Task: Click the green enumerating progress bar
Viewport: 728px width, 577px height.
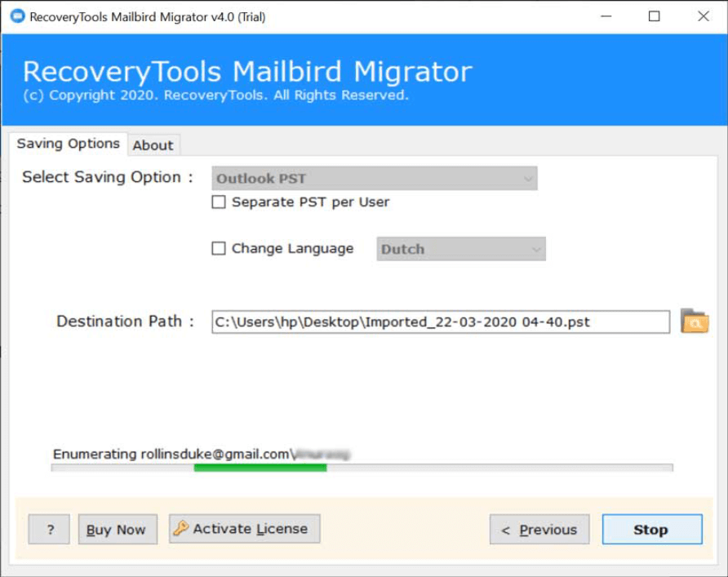Action: click(x=260, y=468)
